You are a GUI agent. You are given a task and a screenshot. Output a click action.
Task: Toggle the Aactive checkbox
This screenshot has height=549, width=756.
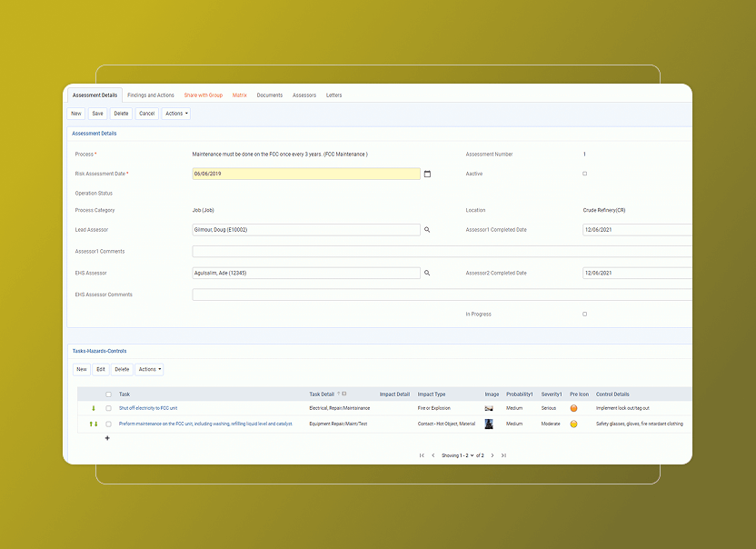coord(584,174)
